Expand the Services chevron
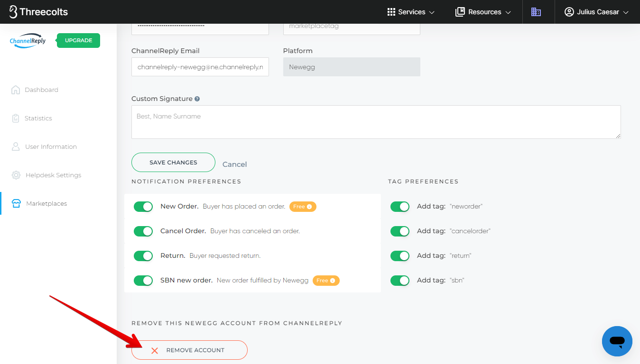This screenshot has height=364, width=640. point(432,12)
